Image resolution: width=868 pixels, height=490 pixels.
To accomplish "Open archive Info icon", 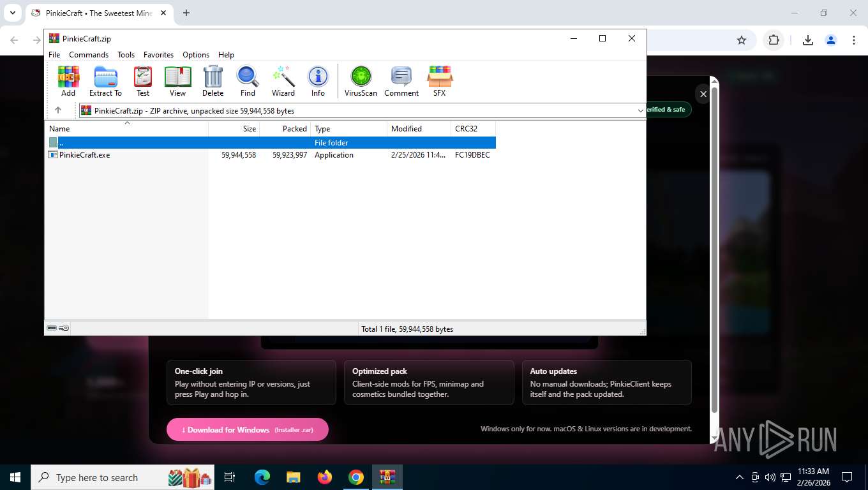I will click(x=318, y=81).
